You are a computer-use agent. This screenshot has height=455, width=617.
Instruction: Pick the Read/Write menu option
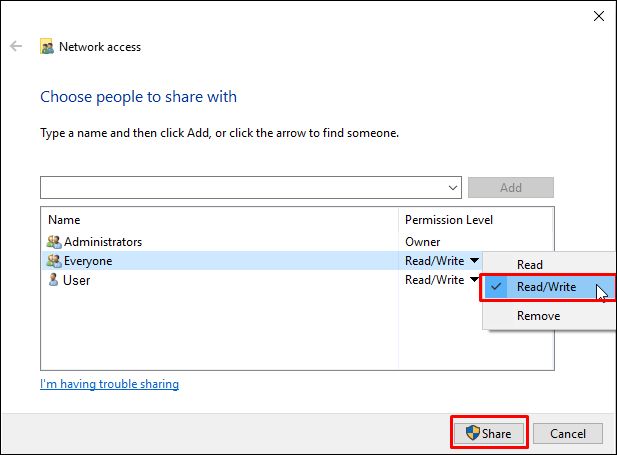point(546,287)
